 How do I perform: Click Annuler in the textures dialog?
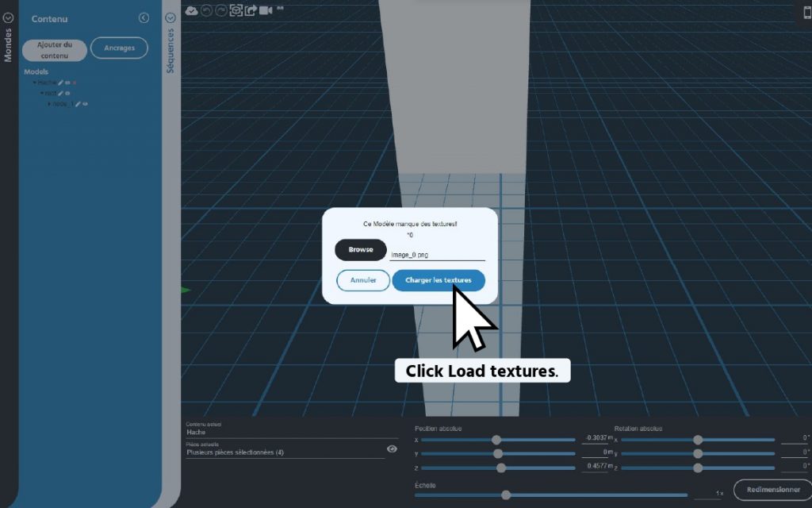pyautogui.click(x=363, y=280)
